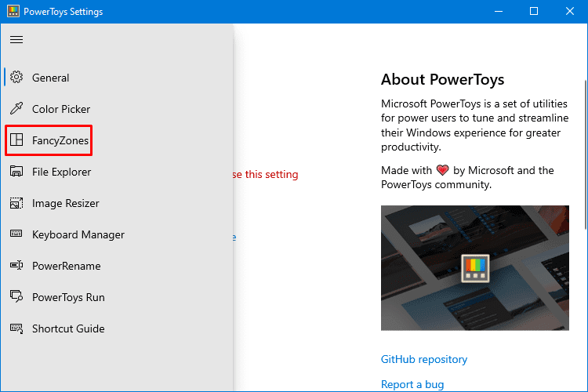
Task: Click the Color Picker eyedropper icon
Action: click(16, 108)
